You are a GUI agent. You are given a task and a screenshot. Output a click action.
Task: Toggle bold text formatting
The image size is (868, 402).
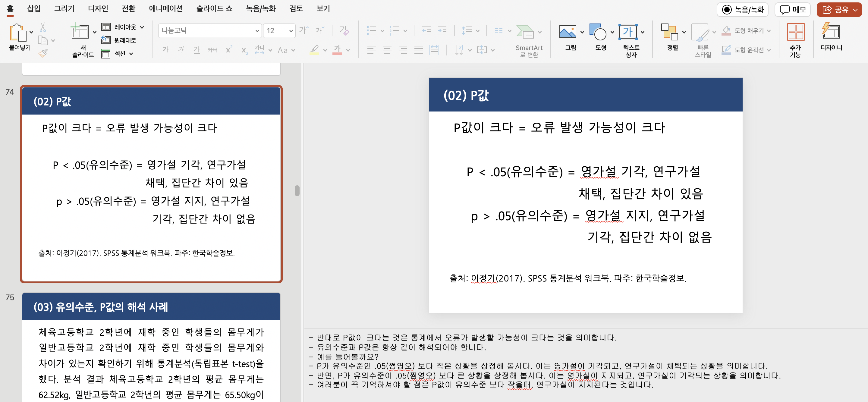click(165, 50)
